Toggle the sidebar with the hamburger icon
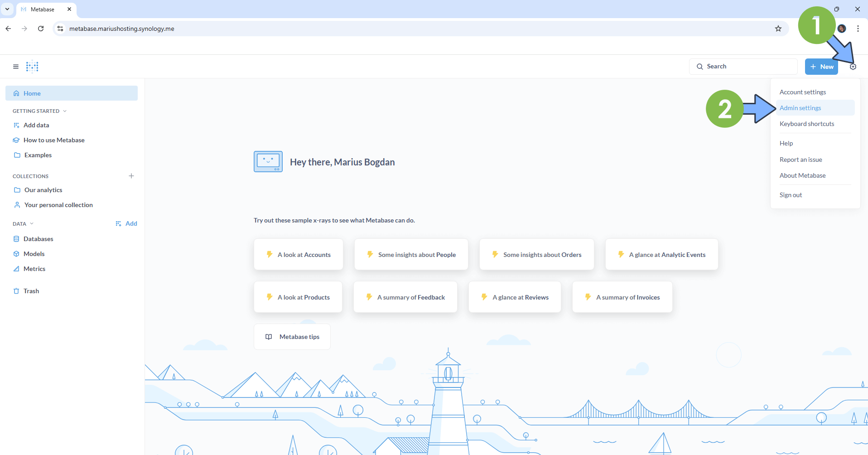The height and width of the screenshot is (455, 868). click(16, 67)
